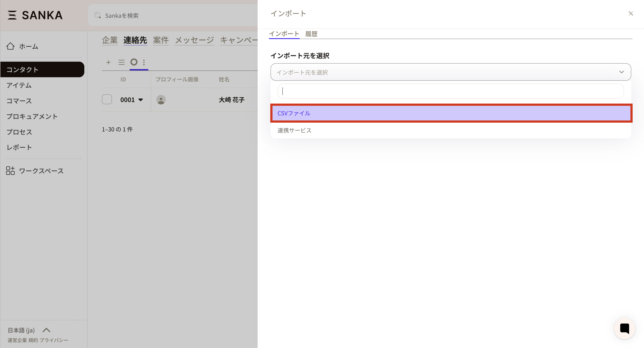Open the Workspace grid icon

10,171
